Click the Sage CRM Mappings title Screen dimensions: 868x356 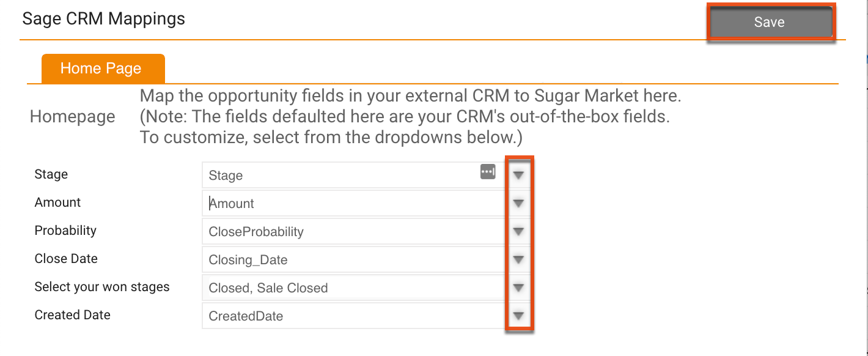[104, 19]
